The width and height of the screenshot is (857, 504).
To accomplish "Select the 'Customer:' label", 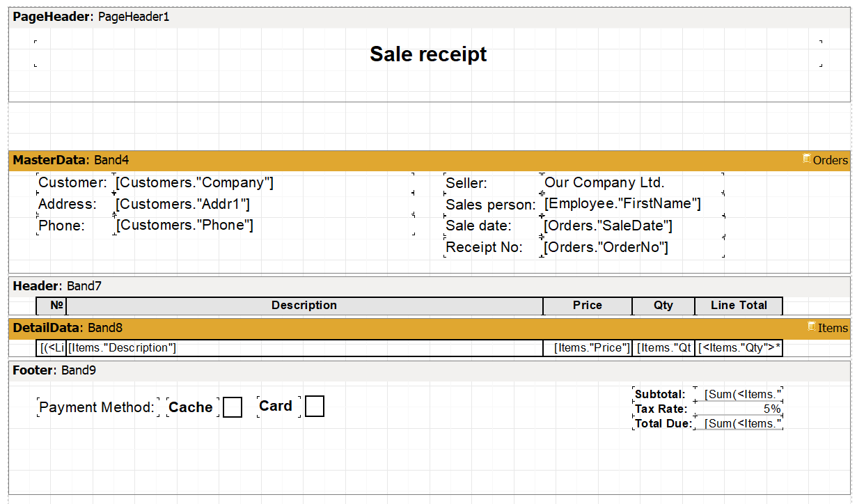I will click(x=74, y=183).
